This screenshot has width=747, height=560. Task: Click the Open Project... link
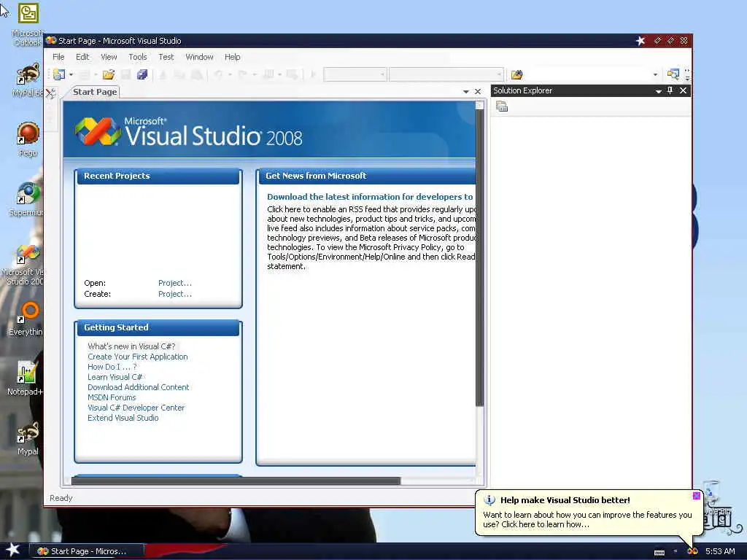point(175,283)
